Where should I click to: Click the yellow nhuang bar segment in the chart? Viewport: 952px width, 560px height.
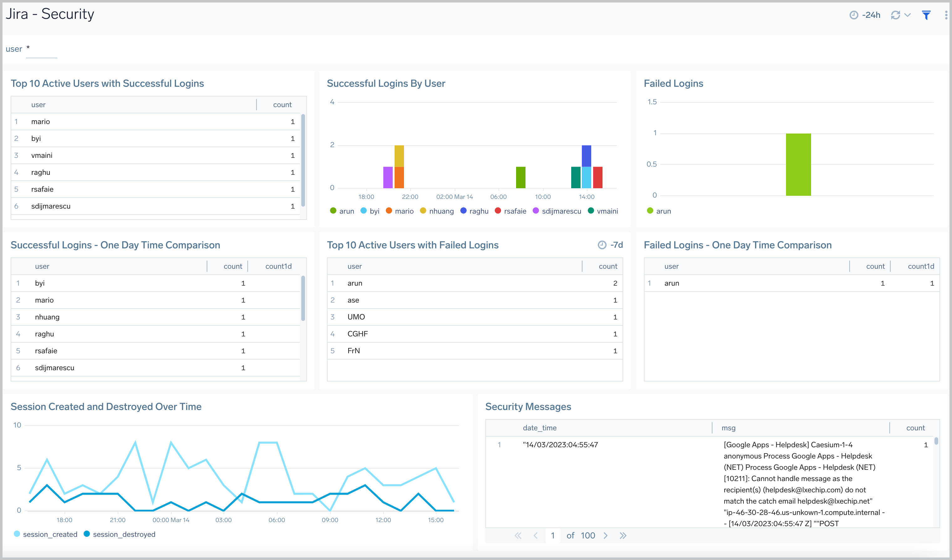pos(399,156)
